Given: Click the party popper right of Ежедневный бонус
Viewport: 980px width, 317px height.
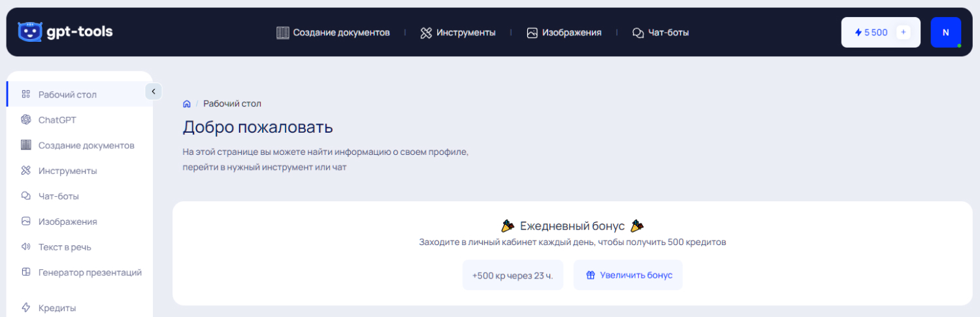Looking at the screenshot, I should point(637,226).
